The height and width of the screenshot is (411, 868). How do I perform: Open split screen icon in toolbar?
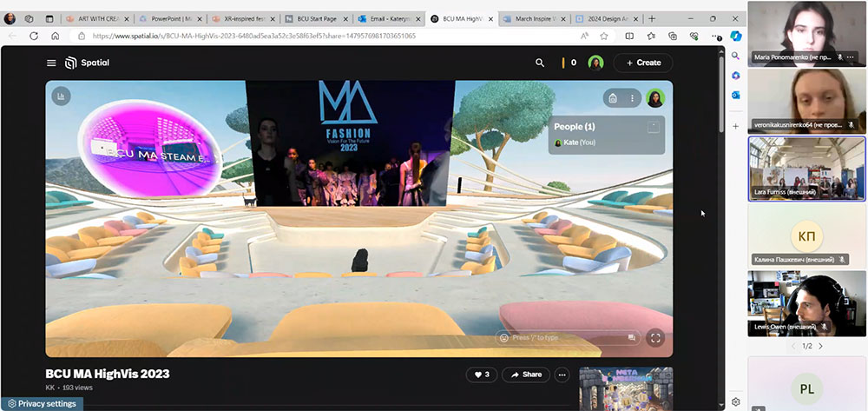point(629,36)
